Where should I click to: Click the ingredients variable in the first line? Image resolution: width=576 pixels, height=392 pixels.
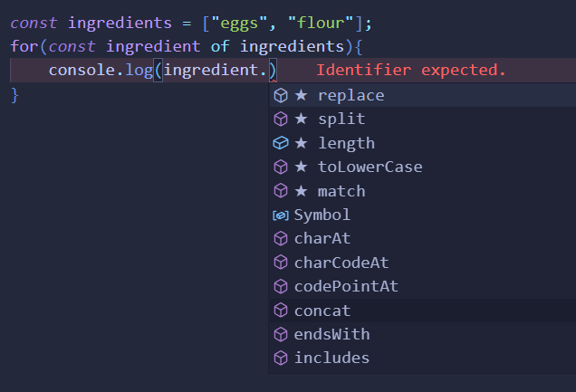pyautogui.click(x=120, y=24)
